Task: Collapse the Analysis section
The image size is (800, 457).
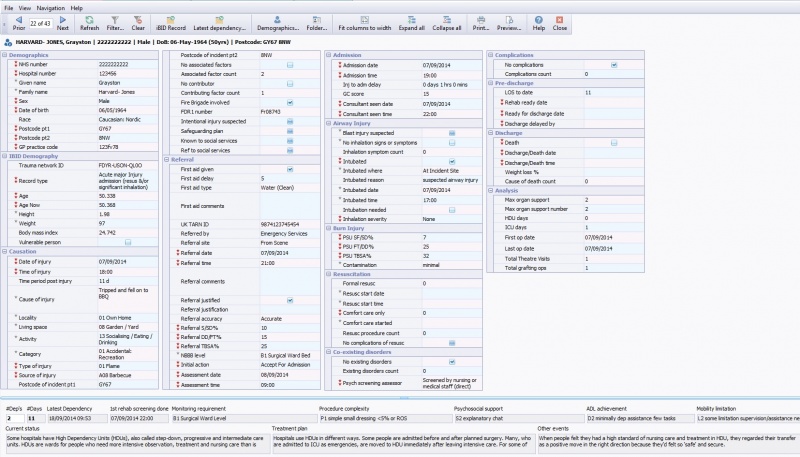Action: [x=490, y=190]
